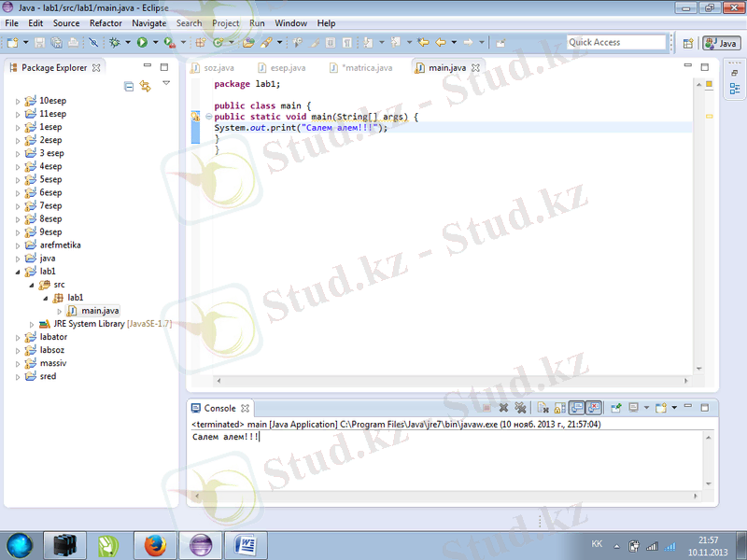Open the Window menu
Viewport: 747px width, 560px height.
click(x=290, y=23)
